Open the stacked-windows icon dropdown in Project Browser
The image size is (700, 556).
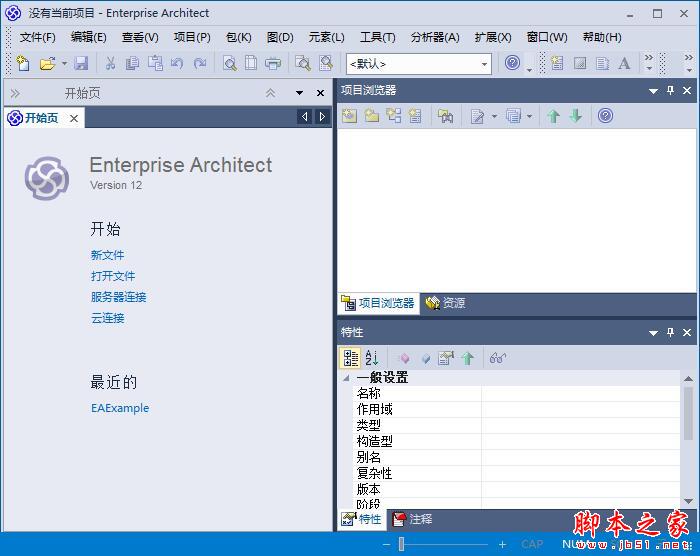(x=529, y=117)
